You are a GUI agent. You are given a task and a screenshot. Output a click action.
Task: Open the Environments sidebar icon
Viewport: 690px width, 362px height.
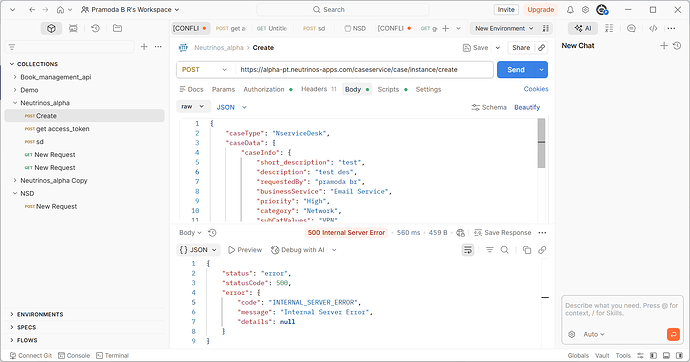pyautogui.click(x=73, y=29)
